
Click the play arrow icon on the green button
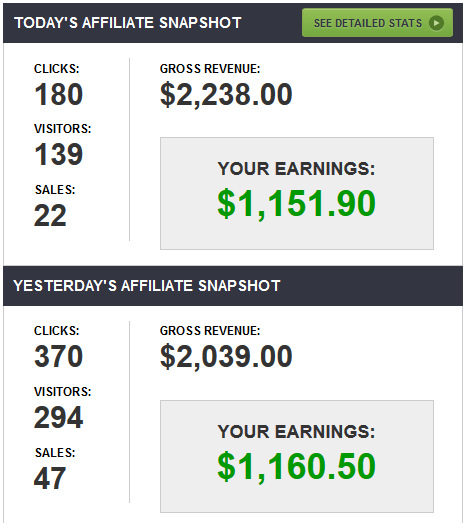[436, 23]
